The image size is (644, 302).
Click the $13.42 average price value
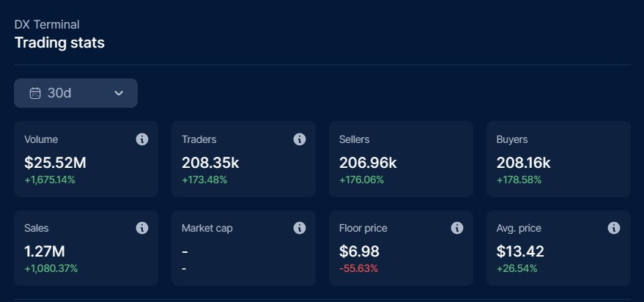(x=520, y=251)
